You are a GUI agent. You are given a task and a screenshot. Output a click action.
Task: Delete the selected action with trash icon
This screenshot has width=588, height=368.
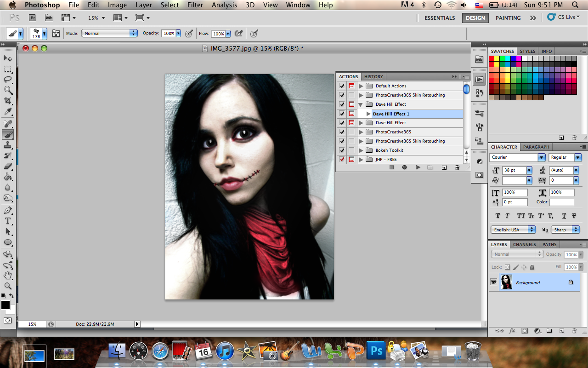coord(457,167)
